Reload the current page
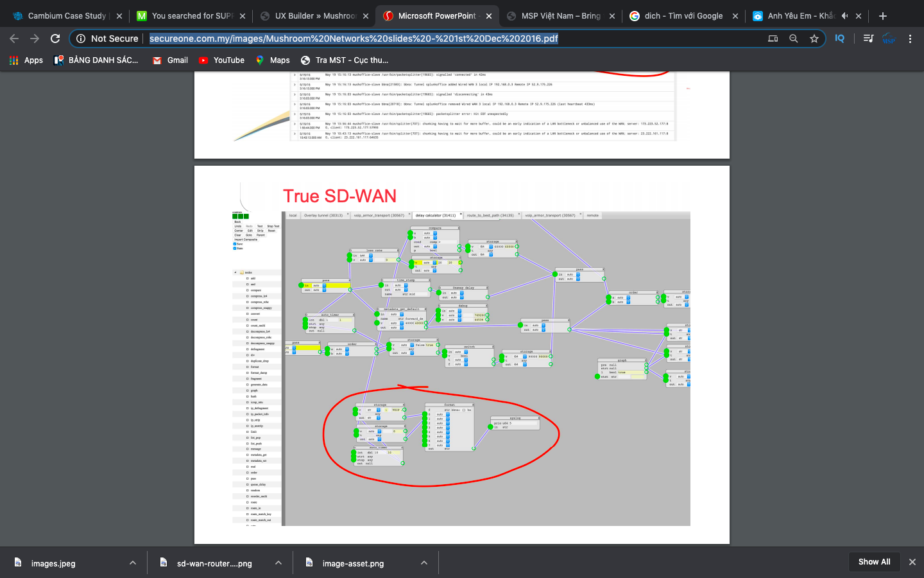Image resolution: width=924 pixels, height=578 pixels. tap(55, 39)
